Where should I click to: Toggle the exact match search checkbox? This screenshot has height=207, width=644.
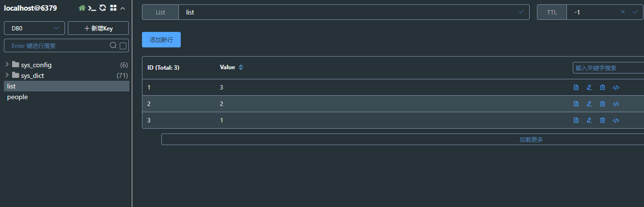click(x=123, y=46)
